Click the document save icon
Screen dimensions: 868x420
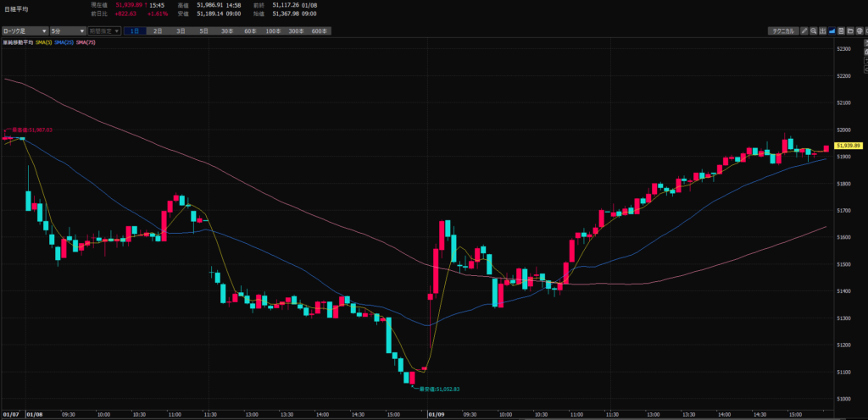pyautogui.click(x=843, y=30)
